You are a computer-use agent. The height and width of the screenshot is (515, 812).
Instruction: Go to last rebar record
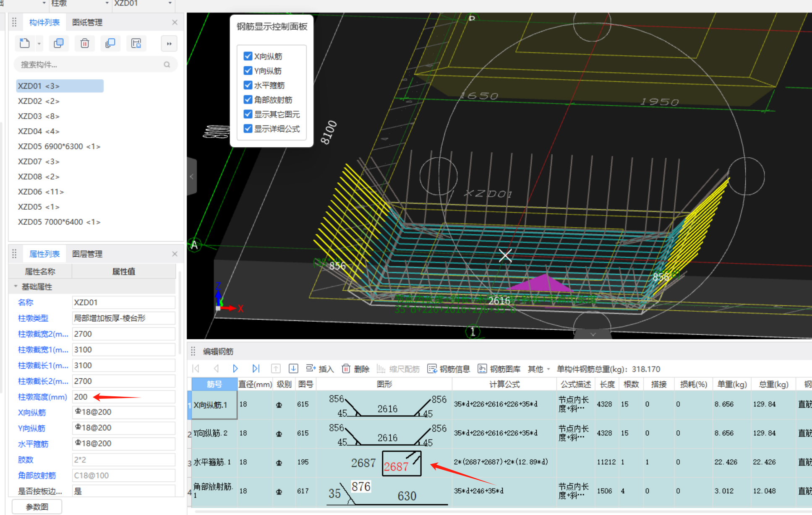pos(256,369)
